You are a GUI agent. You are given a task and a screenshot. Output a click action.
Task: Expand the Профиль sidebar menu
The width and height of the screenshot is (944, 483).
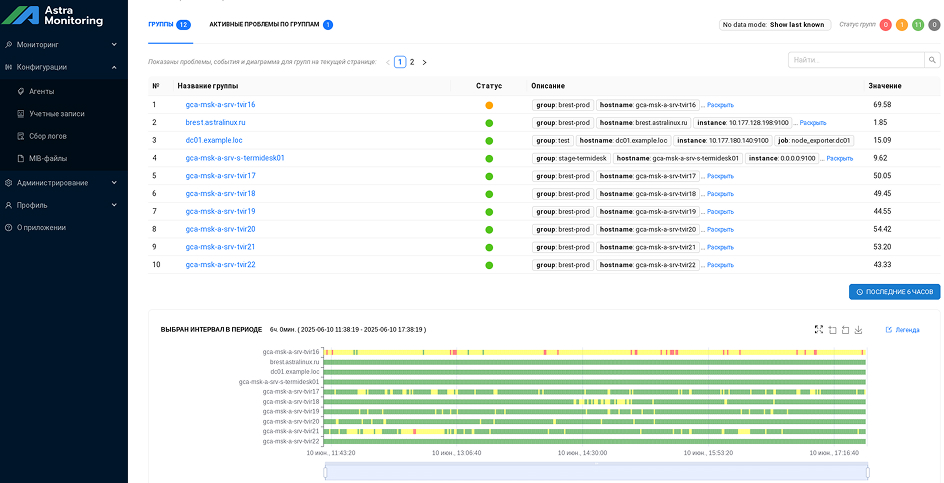pos(64,205)
